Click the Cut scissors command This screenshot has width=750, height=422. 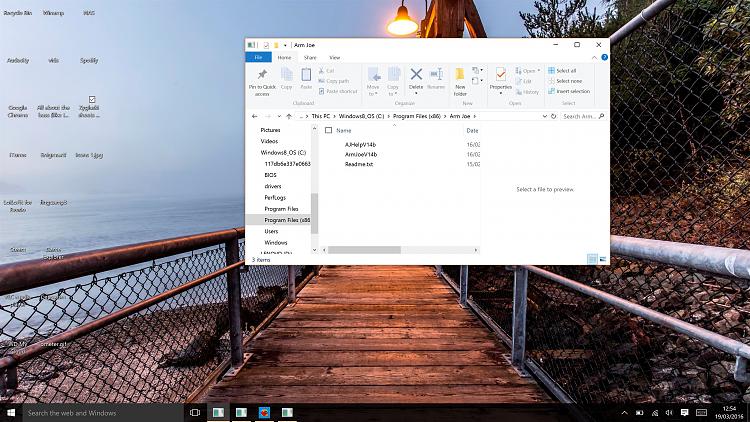tap(326, 71)
